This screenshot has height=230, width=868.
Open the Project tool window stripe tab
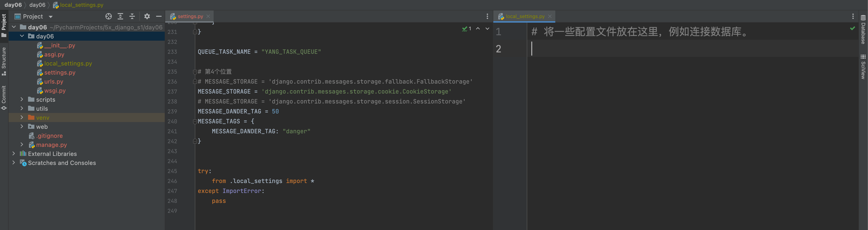click(x=4, y=26)
